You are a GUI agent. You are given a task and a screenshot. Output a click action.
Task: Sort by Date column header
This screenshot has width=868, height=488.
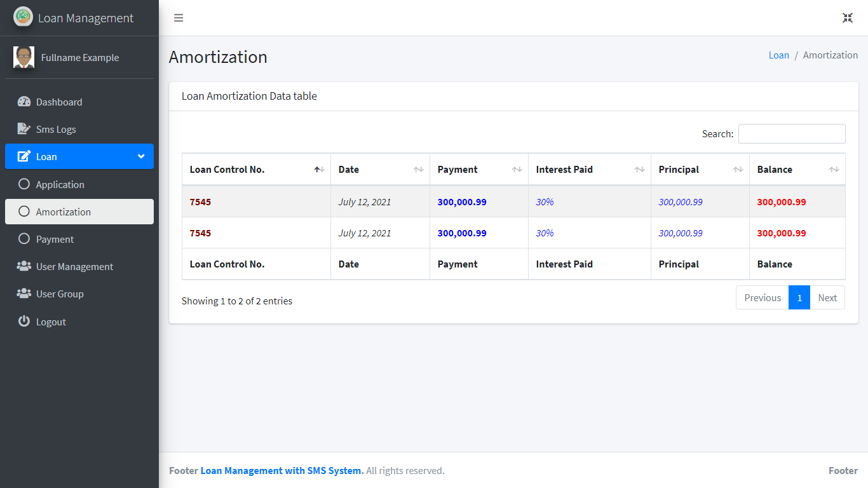[380, 170]
